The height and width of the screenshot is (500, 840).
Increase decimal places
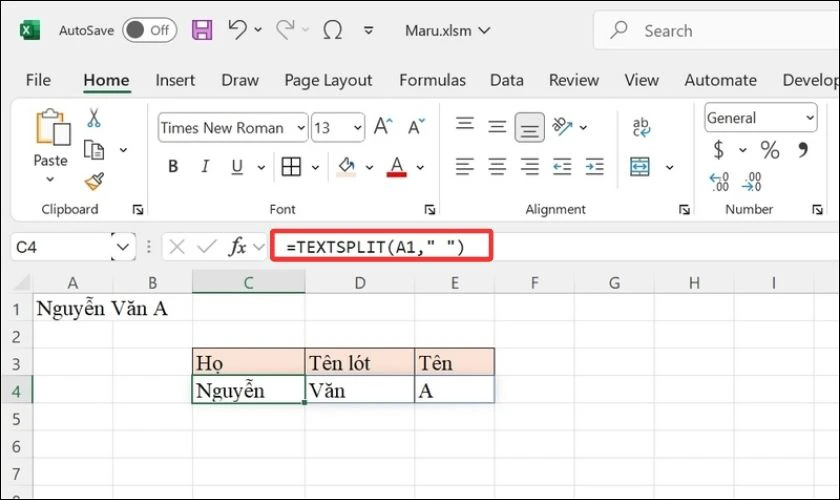tap(719, 182)
